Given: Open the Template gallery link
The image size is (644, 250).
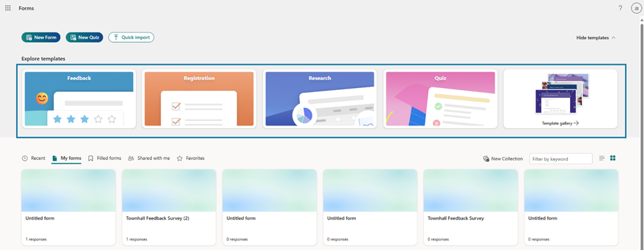Looking at the screenshot, I should (560, 123).
